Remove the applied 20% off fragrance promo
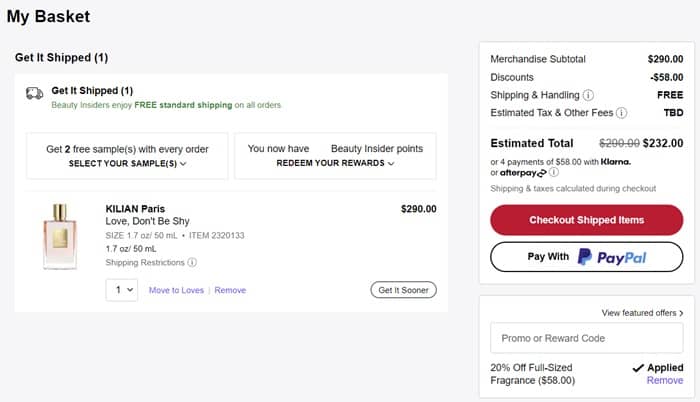The height and width of the screenshot is (402, 700). click(665, 381)
